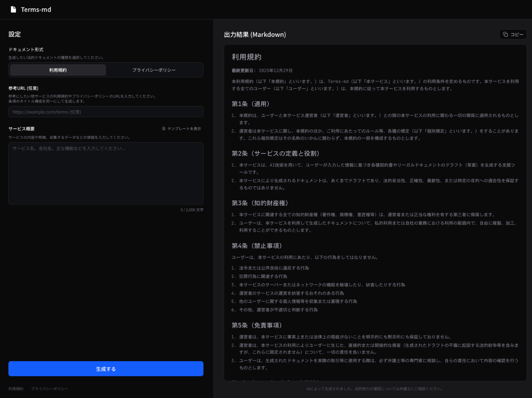Screen dimensions: 532x398
Task: Open the プライバシーポリシー footer link
Action: click(x=50, y=388)
